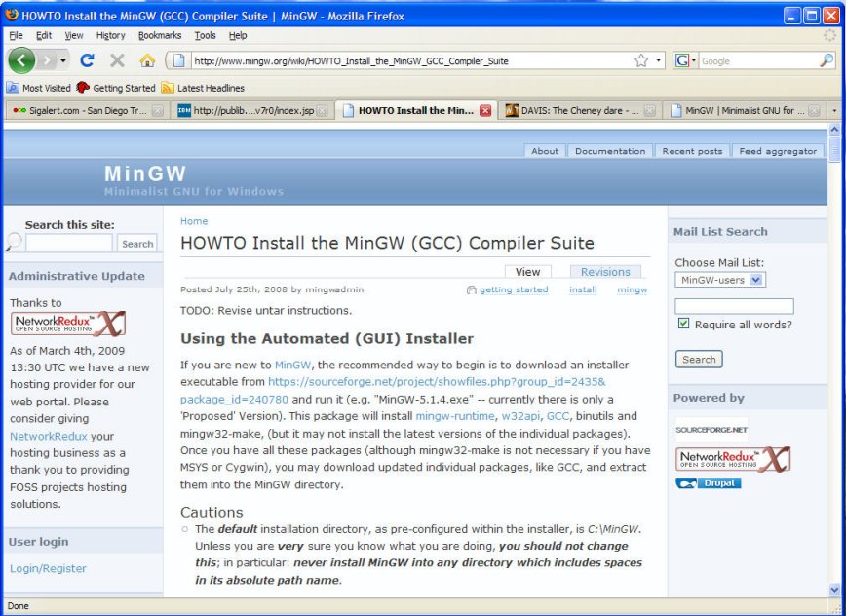Image resolution: width=846 pixels, height=616 pixels.
Task: Click the Search this site text field
Action: [x=69, y=244]
